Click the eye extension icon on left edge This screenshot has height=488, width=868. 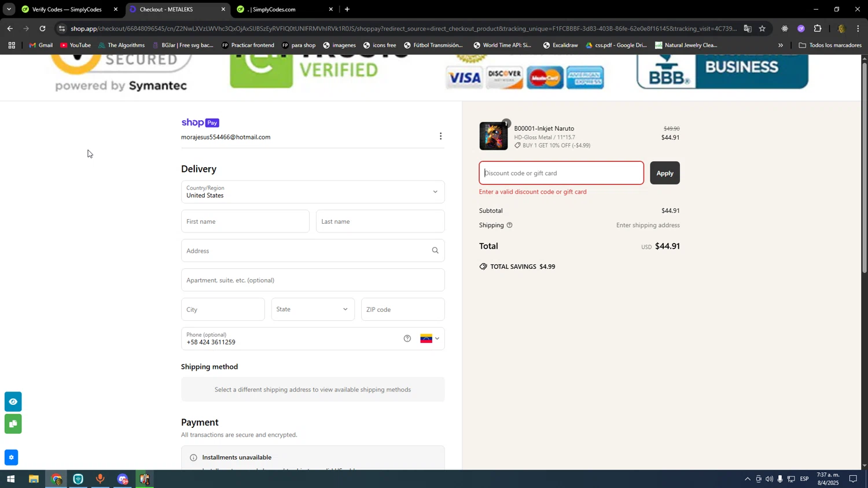pos(13,401)
